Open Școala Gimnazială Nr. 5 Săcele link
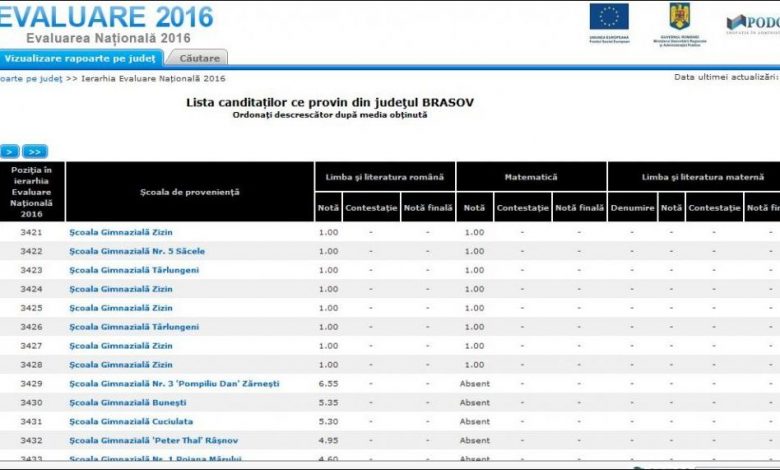 pyautogui.click(x=137, y=251)
